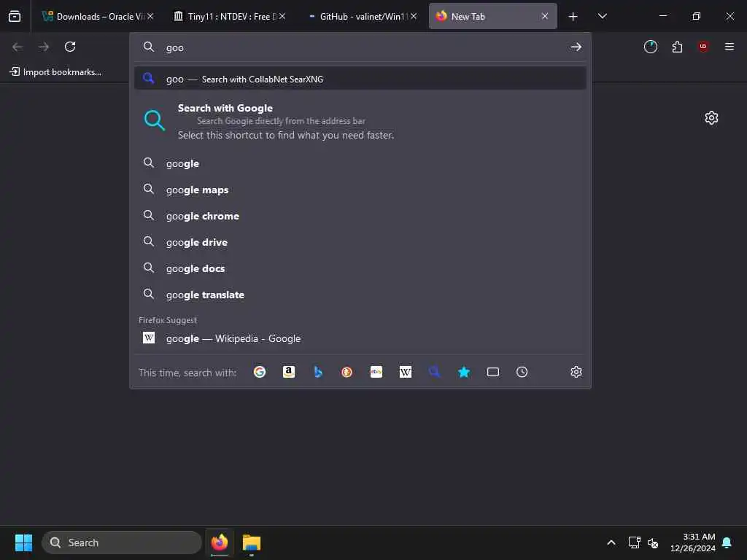Click the taskbar Search box

[122, 542]
